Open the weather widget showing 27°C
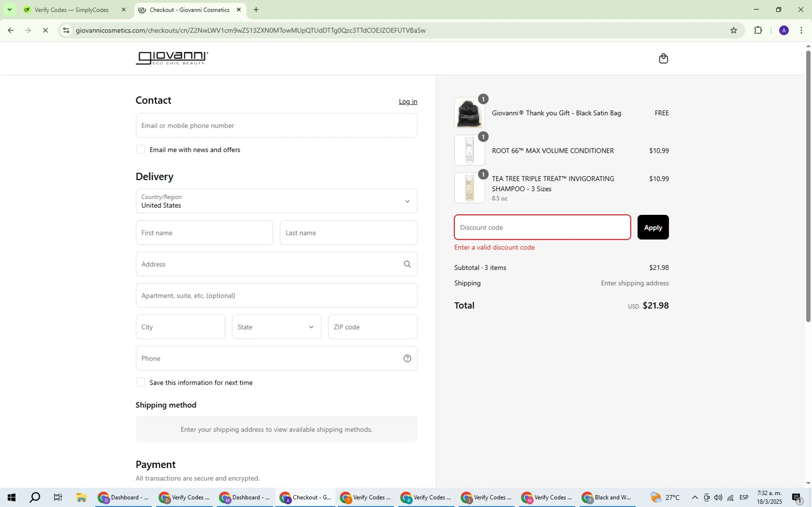 pyautogui.click(x=665, y=497)
